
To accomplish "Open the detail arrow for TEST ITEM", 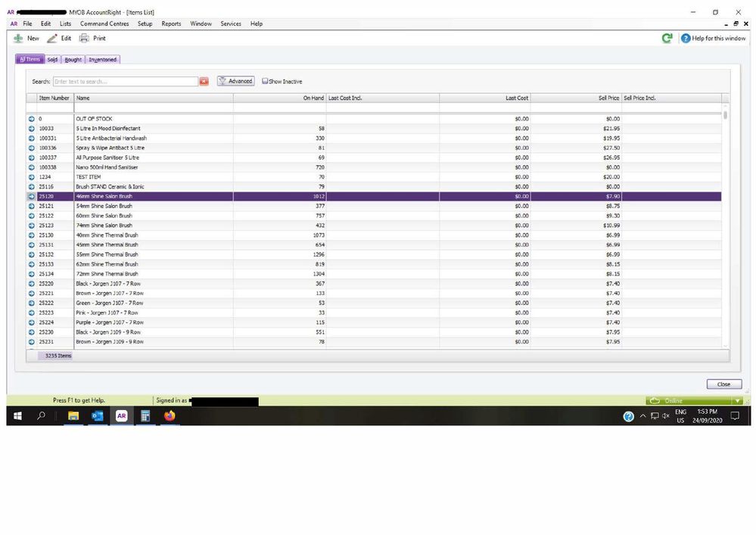I will [32, 177].
